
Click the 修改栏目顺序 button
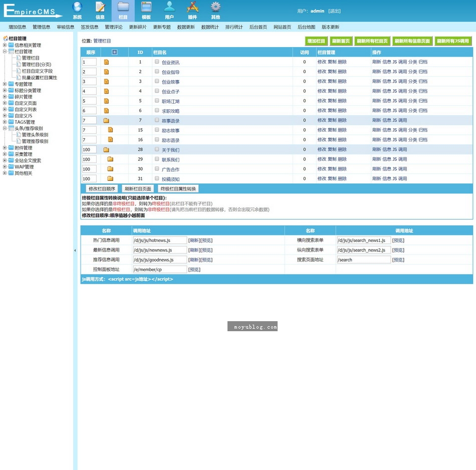tap(102, 188)
